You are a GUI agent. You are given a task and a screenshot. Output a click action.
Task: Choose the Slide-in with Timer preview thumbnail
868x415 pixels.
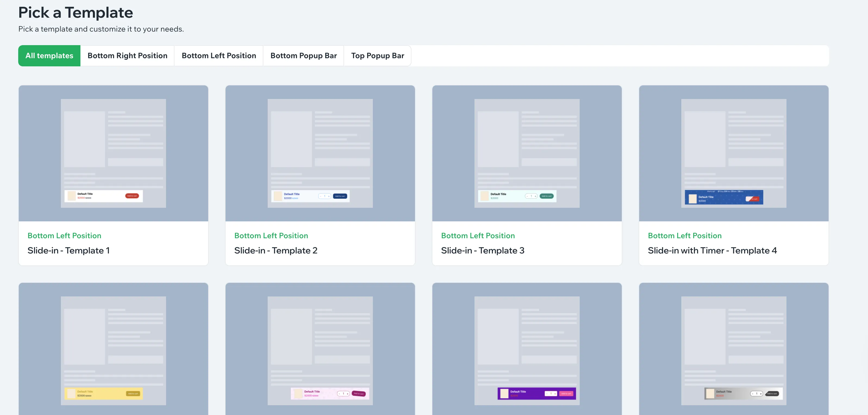click(733, 153)
